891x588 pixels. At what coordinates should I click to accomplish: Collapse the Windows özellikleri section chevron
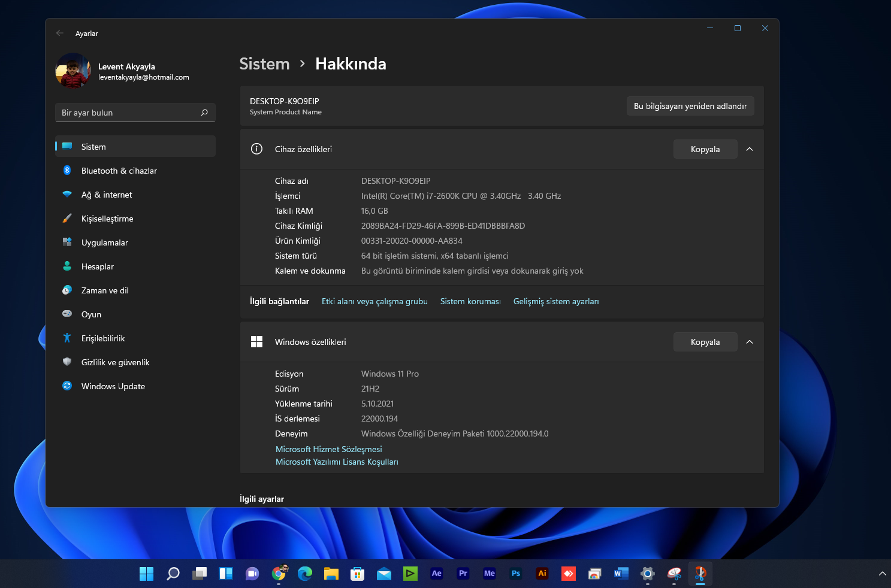(750, 342)
